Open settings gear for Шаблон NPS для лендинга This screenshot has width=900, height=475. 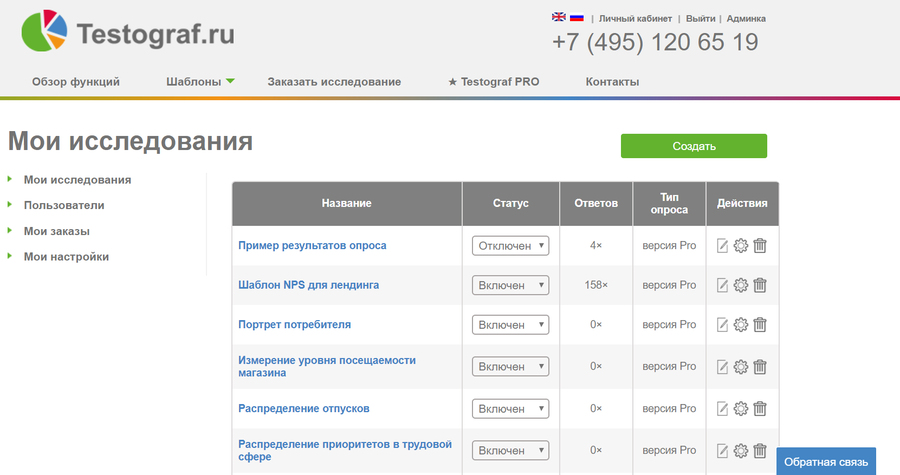(x=741, y=285)
